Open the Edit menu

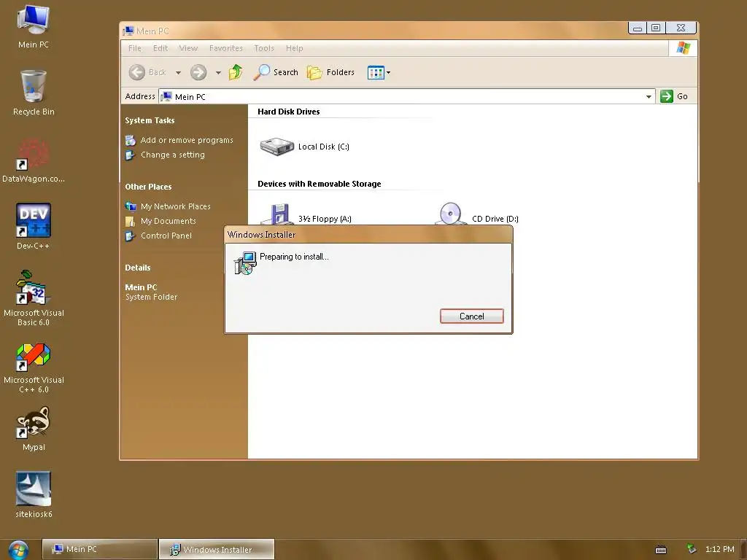(160, 48)
